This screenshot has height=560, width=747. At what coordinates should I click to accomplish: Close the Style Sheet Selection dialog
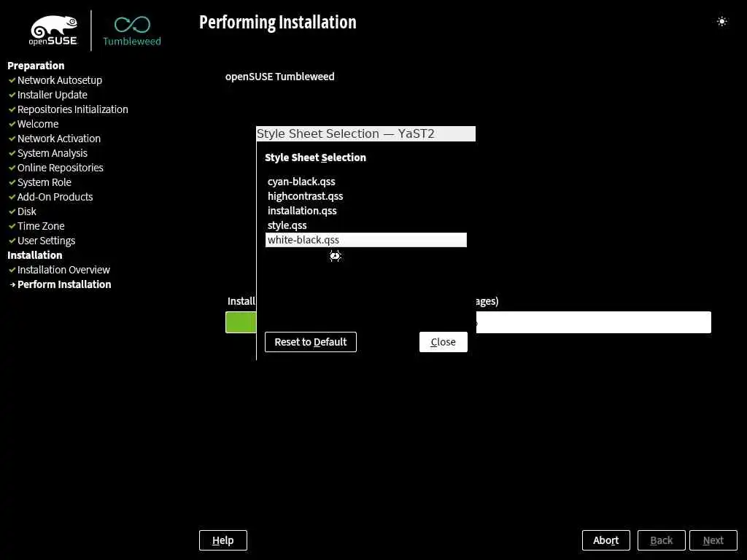pos(443,342)
